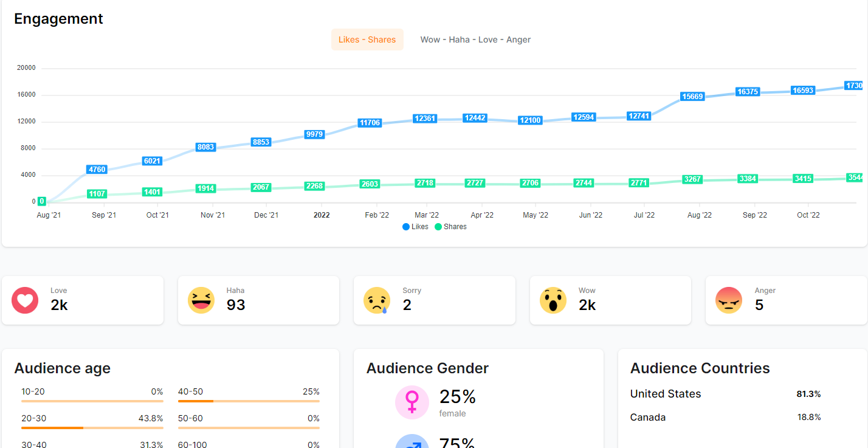Click the 12741 likes data label
868x448 pixels.
(639, 116)
